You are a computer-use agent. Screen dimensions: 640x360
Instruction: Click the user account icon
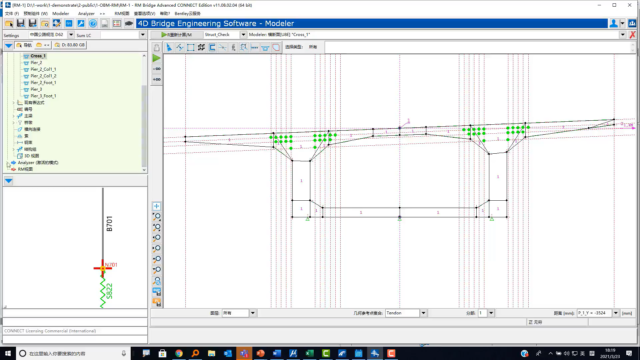point(613,24)
